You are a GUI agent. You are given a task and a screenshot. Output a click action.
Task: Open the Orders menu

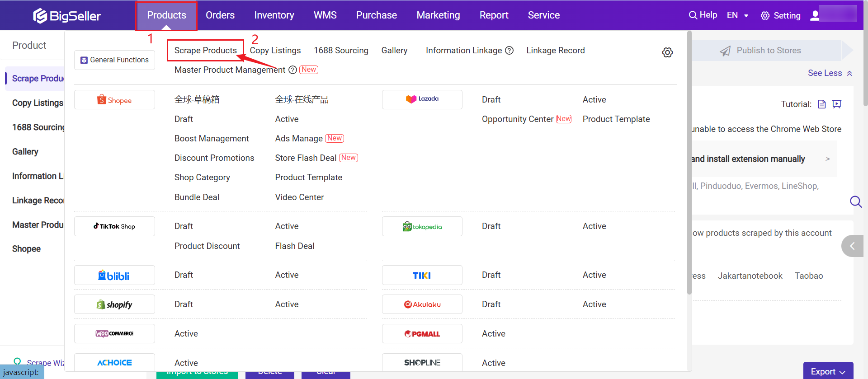(220, 15)
